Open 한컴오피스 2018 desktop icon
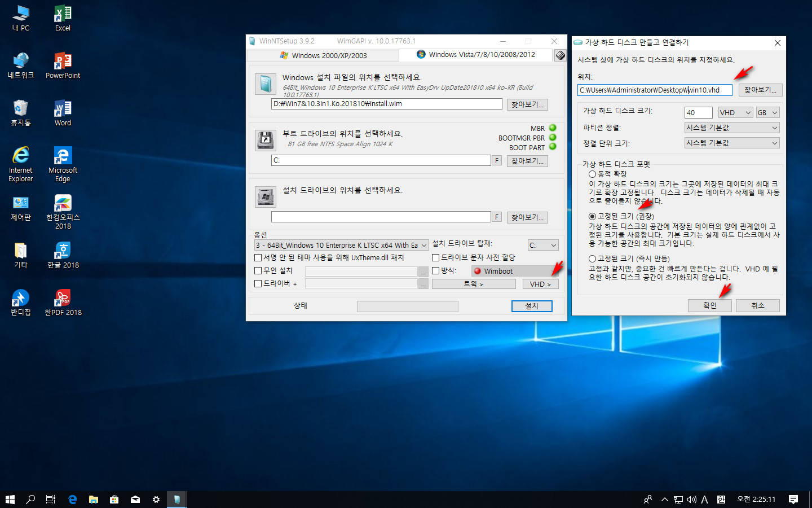Screen dimensions: 812x508 click(x=63, y=212)
